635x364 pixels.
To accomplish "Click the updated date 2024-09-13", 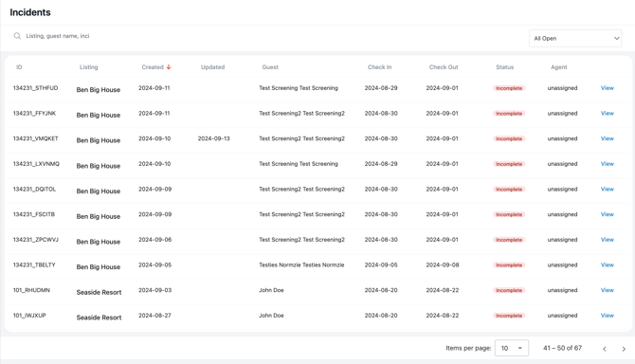I will click(x=213, y=138).
